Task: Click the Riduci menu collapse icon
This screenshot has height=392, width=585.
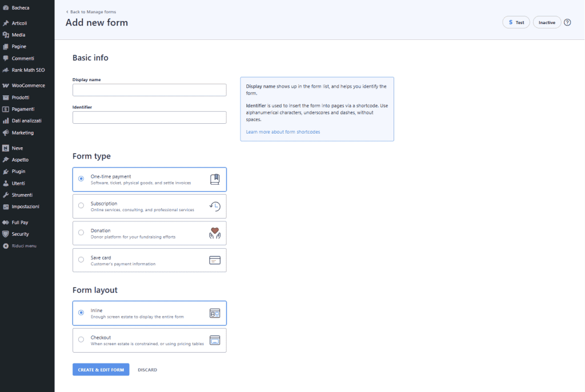Action: point(6,246)
